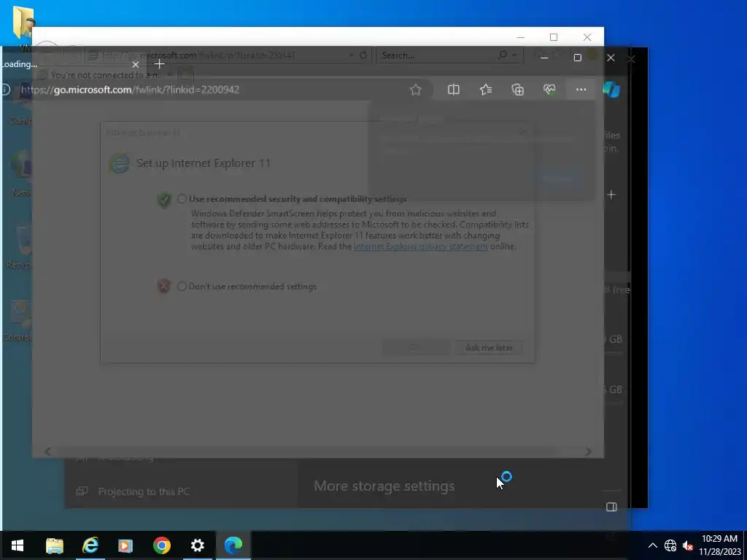Open Edge Settings and more menu
This screenshot has height=560, width=747.
[x=581, y=90]
